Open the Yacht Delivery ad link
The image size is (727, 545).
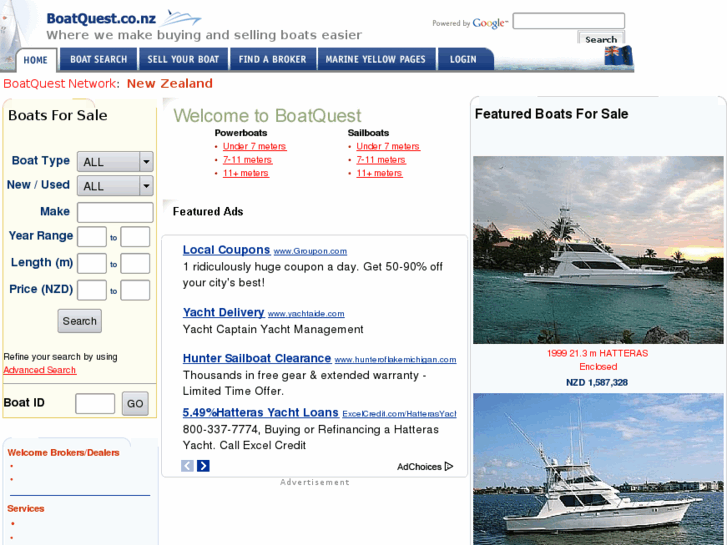click(x=223, y=312)
